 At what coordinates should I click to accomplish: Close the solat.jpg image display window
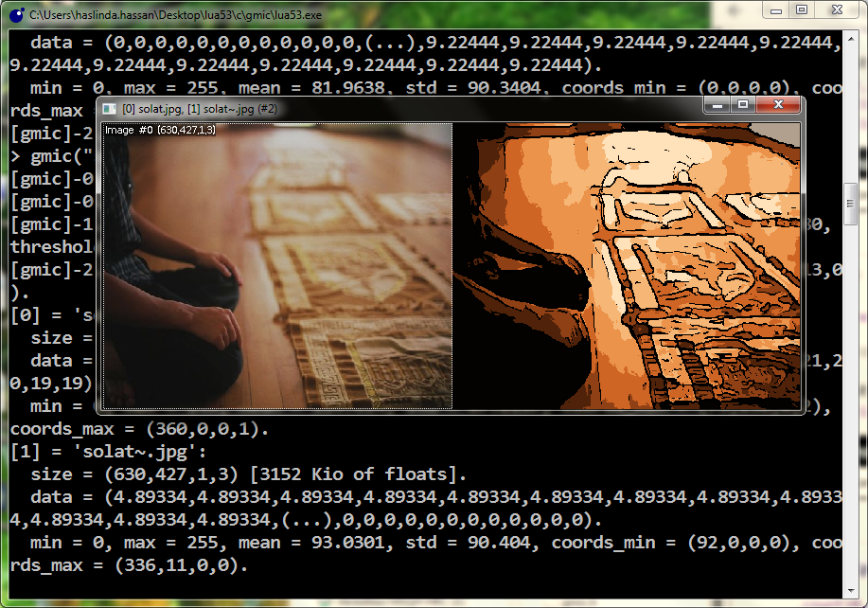coord(778,105)
